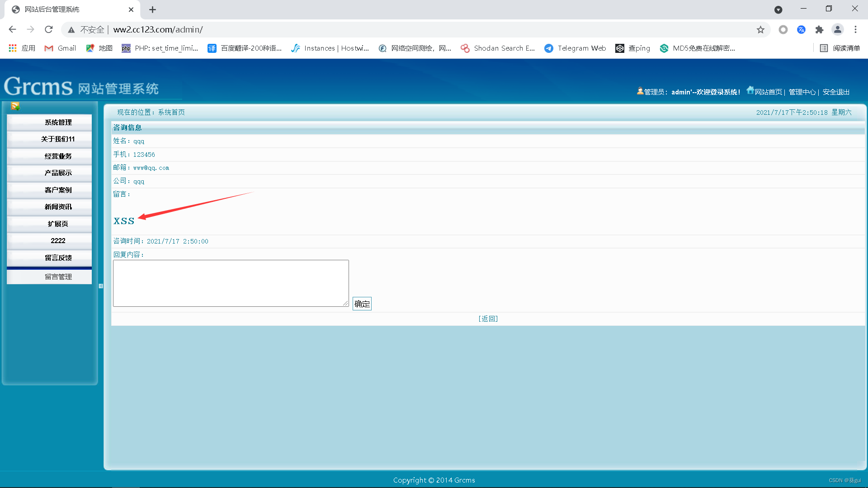Click in the 回复内容 reply textarea
Viewport: 868px width, 488px height.
click(x=231, y=283)
